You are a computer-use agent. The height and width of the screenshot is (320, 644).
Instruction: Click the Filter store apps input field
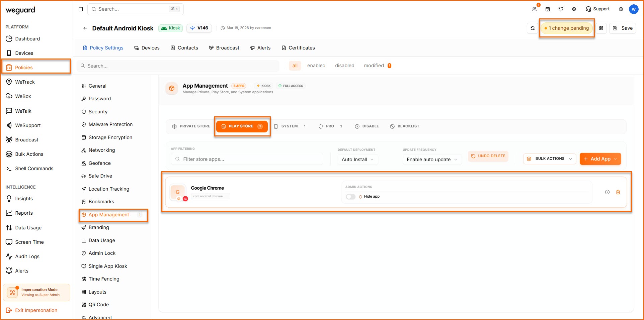[x=248, y=159]
